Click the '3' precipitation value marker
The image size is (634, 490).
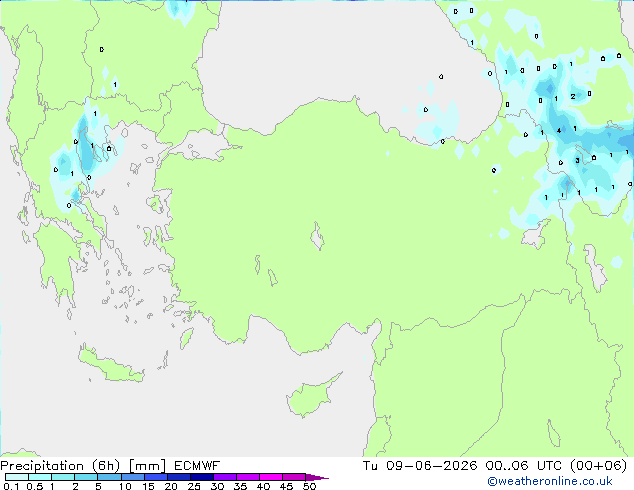[x=577, y=161]
